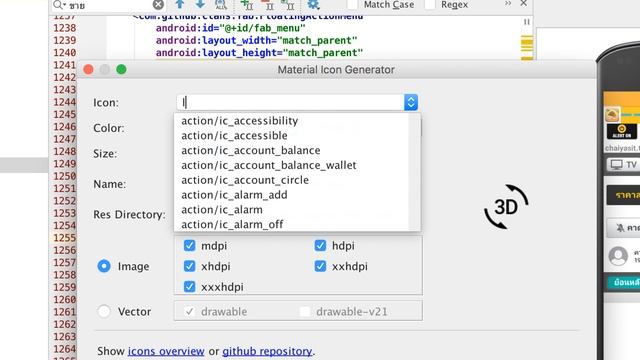Add selection for next occurrence icon
This screenshot has width=640, height=360.
click(247, 4)
